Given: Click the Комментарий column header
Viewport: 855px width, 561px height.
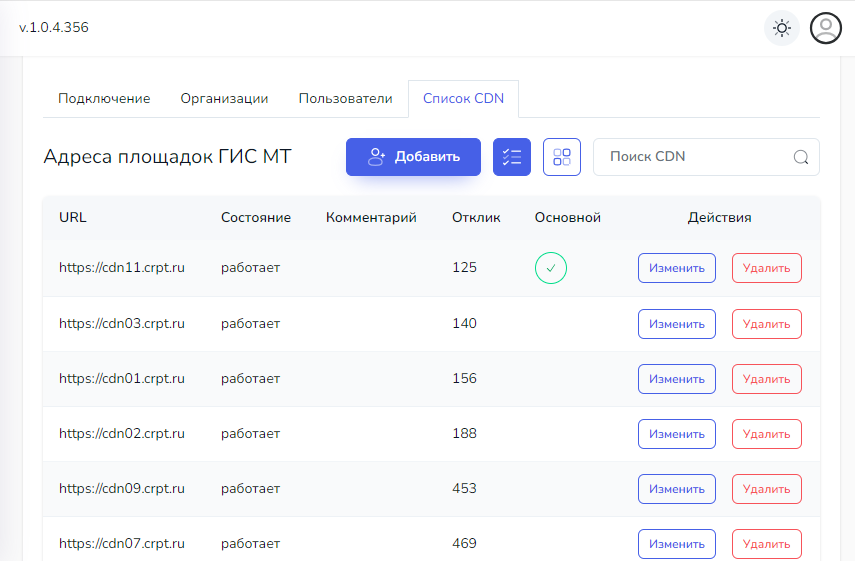Looking at the screenshot, I should click(x=371, y=218).
